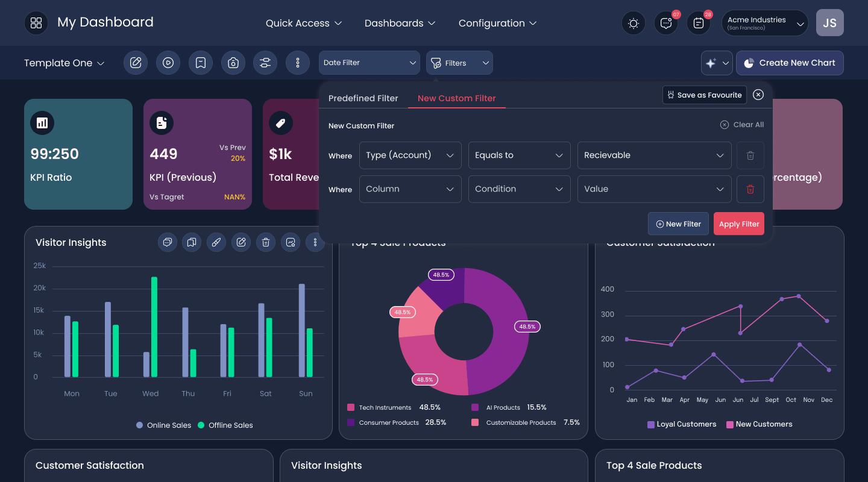Toggle Online Sales legend in Visitor Insights

pyautogui.click(x=164, y=425)
